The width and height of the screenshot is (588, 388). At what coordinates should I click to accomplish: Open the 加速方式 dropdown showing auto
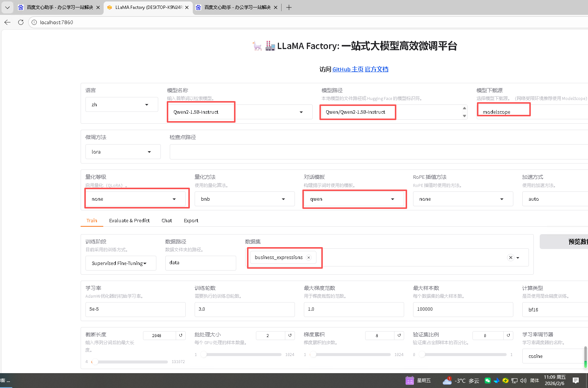(555, 199)
